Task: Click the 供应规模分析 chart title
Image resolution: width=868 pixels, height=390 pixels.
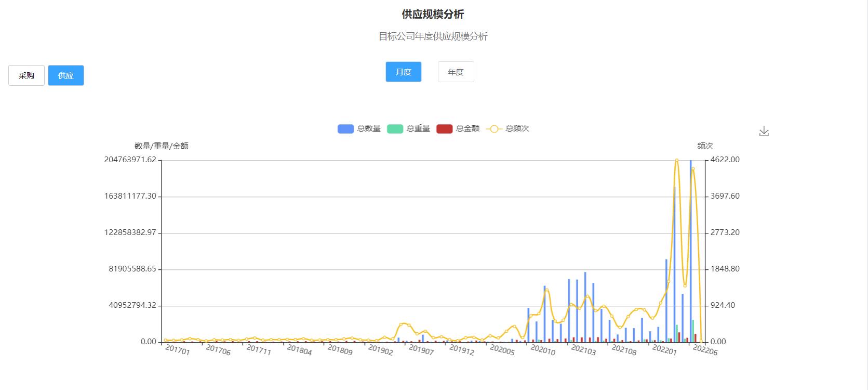Action: point(433,14)
